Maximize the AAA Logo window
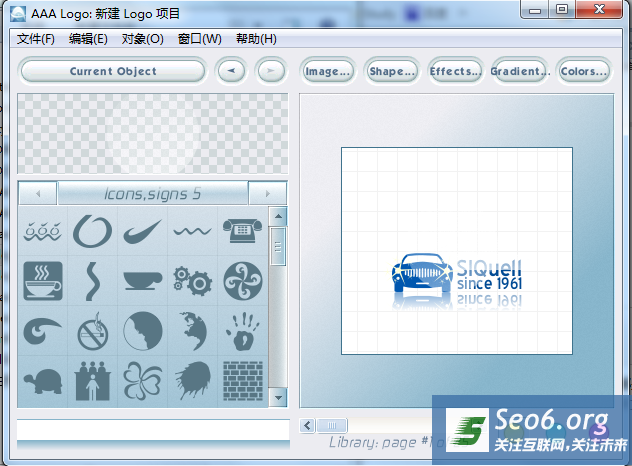The image size is (632, 466). tap(561, 10)
